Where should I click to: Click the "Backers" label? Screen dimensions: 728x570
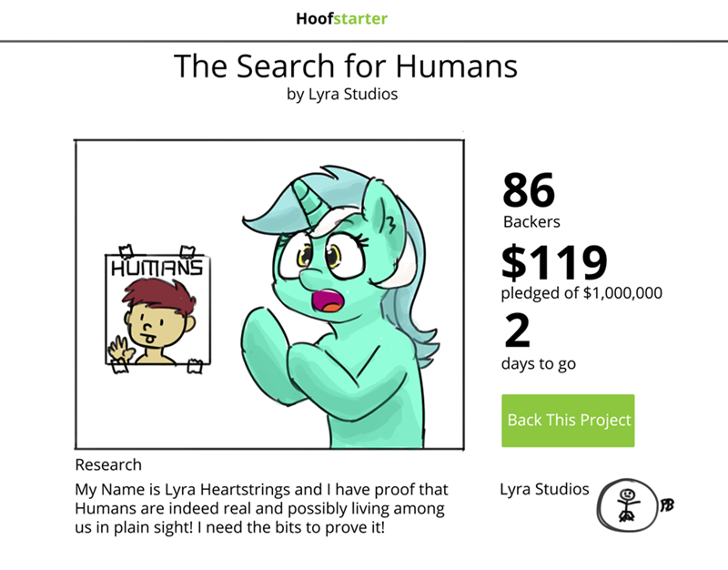[x=531, y=221]
